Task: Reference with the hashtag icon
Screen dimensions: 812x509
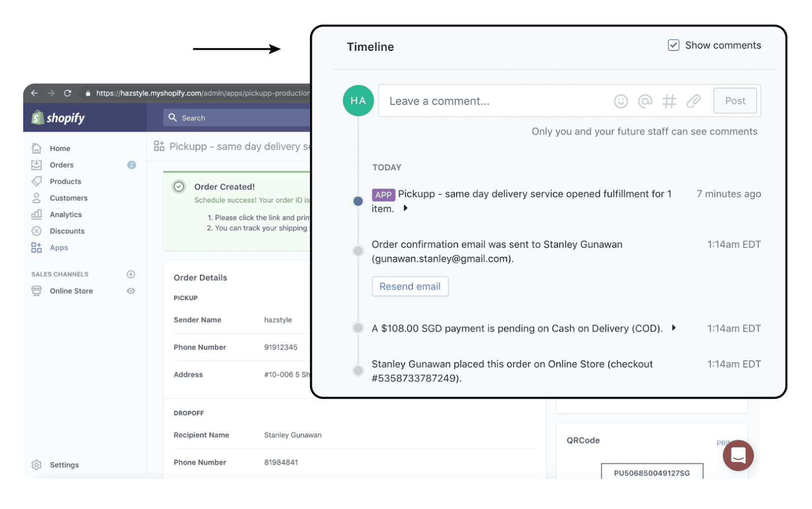Action: [669, 101]
